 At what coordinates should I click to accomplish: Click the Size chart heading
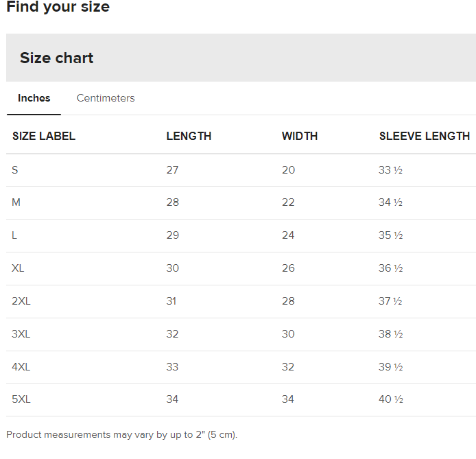[57, 58]
